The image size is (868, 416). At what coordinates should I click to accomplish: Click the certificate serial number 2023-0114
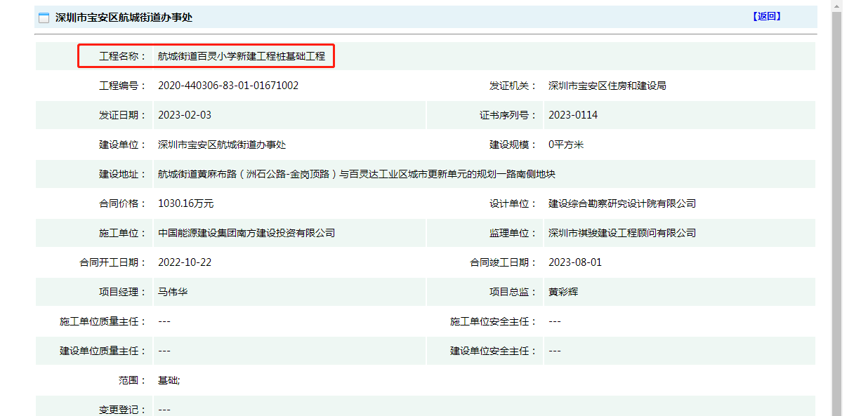click(573, 115)
